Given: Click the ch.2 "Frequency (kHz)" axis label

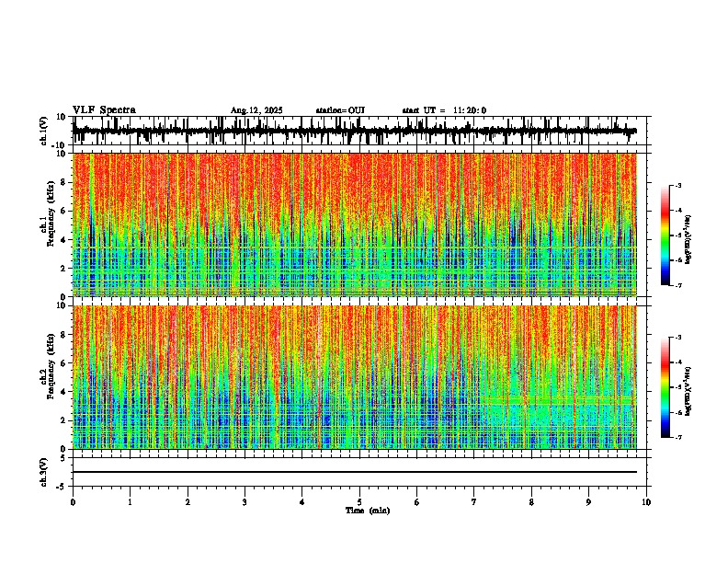Looking at the screenshot, I should (x=51, y=366).
